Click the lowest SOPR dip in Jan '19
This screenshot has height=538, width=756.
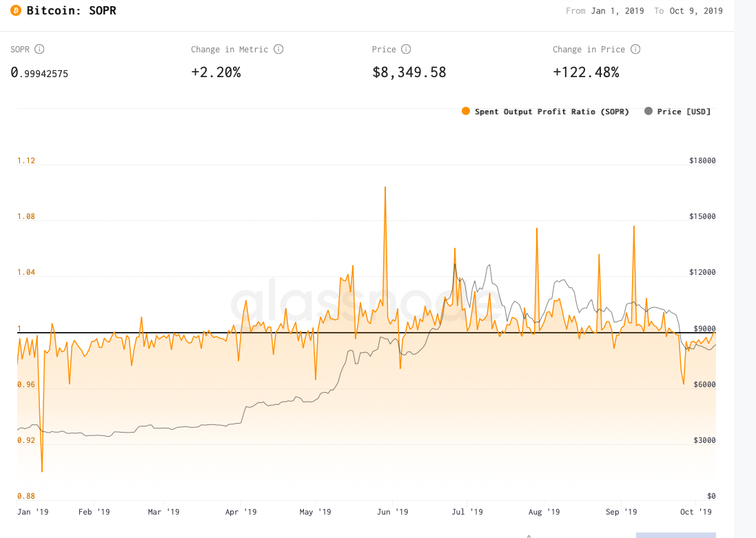42,471
